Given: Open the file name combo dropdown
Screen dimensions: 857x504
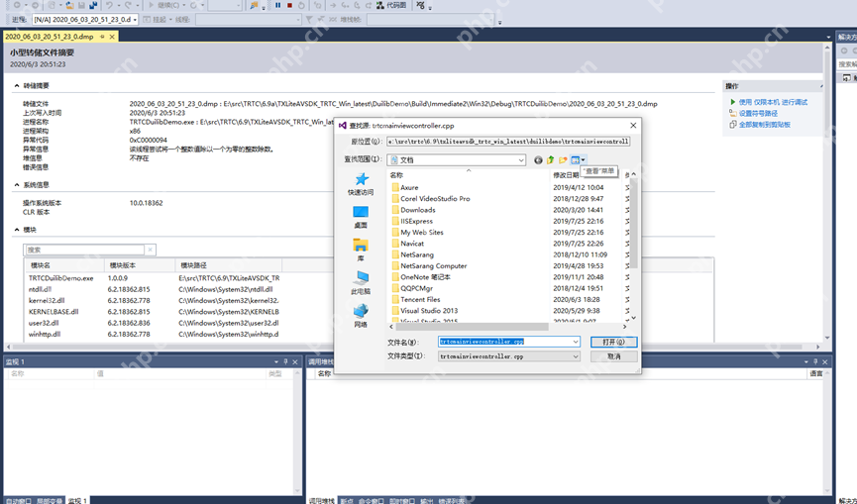Looking at the screenshot, I should tap(576, 342).
